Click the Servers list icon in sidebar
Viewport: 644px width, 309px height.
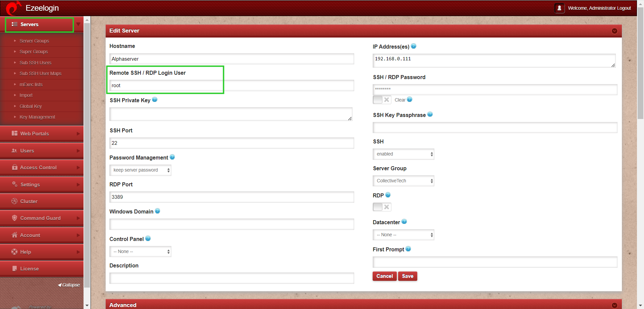click(14, 24)
